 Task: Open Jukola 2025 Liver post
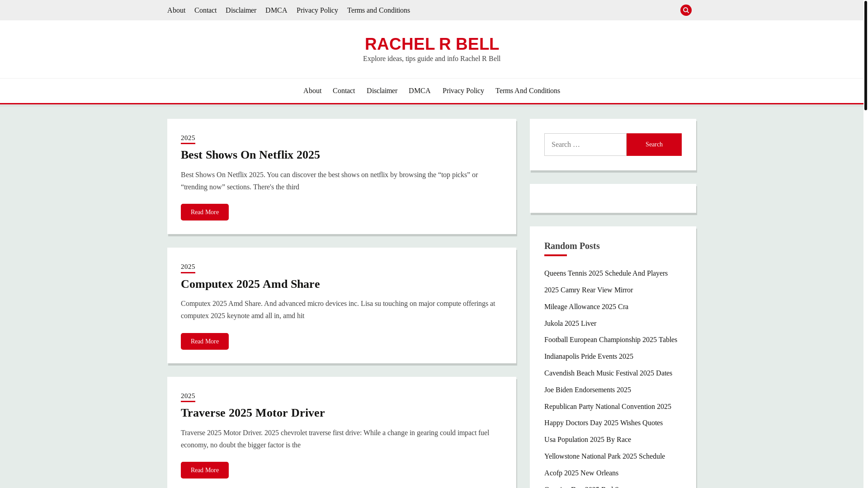tap(570, 324)
